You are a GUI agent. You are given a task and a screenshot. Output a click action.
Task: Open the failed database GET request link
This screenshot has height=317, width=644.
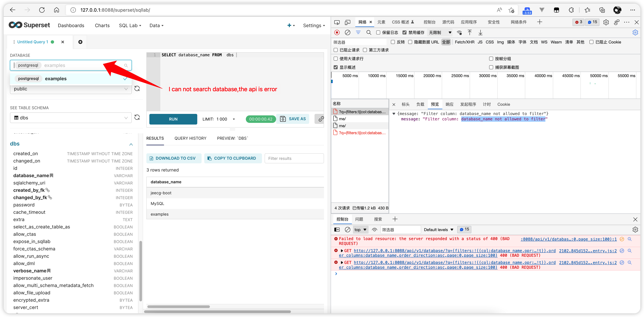(x=425, y=251)
